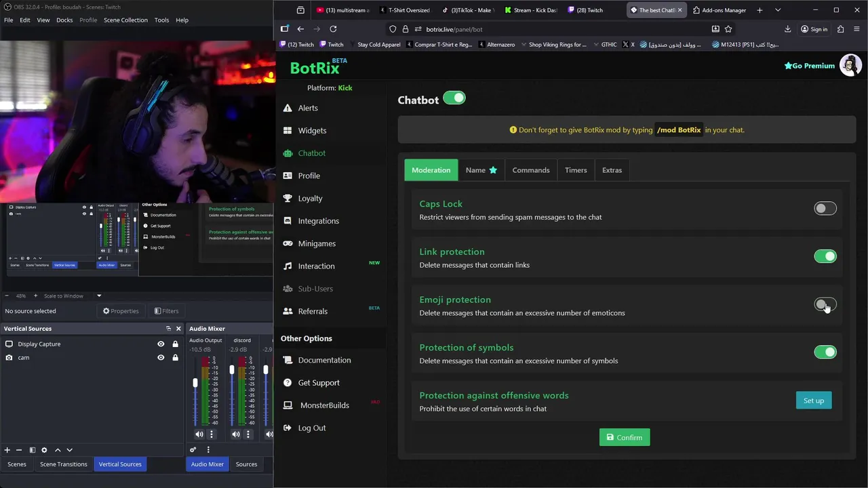The image size is (868, 488).
Task: Bookmark this page with the star
Action: tap(728, 29)
